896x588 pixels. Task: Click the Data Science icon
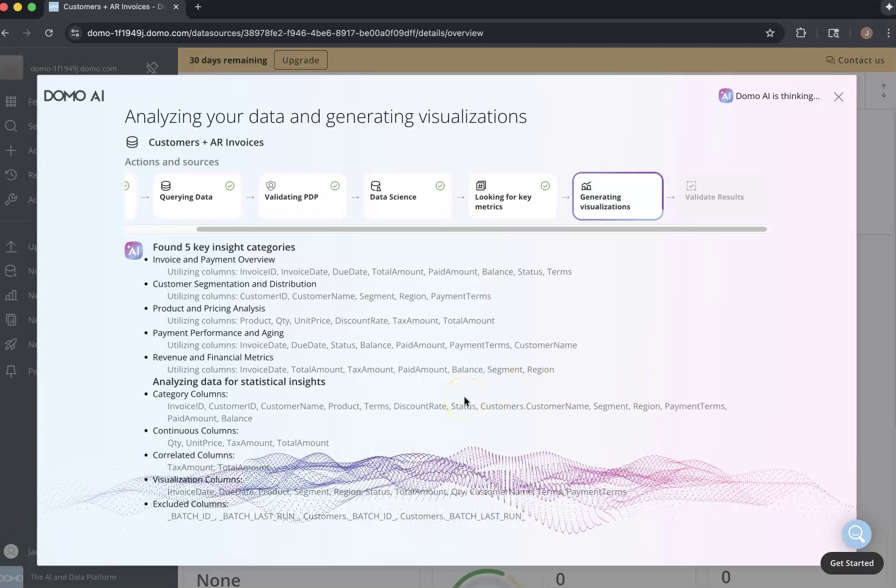(376, 186)
